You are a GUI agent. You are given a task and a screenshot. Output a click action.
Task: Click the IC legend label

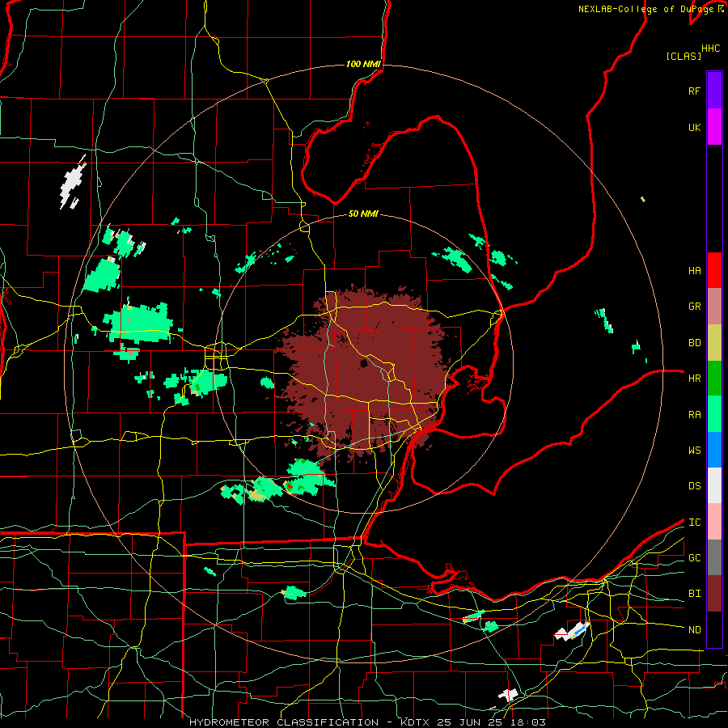pos(694,523)
